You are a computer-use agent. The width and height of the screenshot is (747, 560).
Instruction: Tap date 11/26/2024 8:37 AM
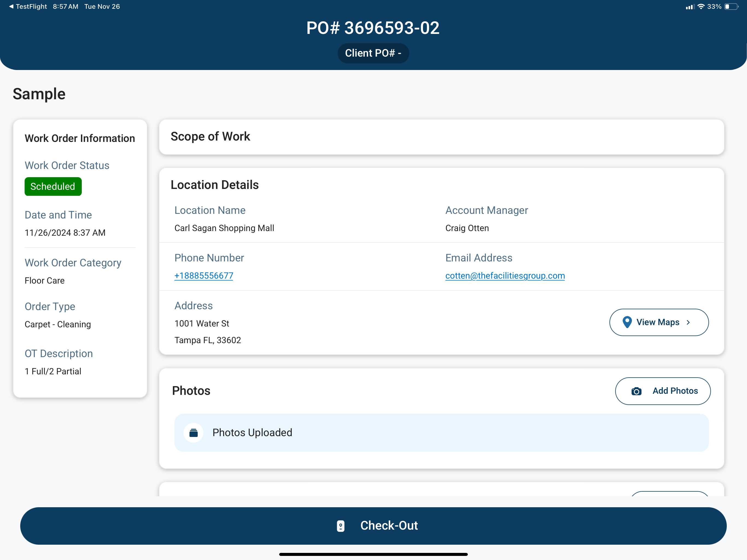(x=65, y=233)
